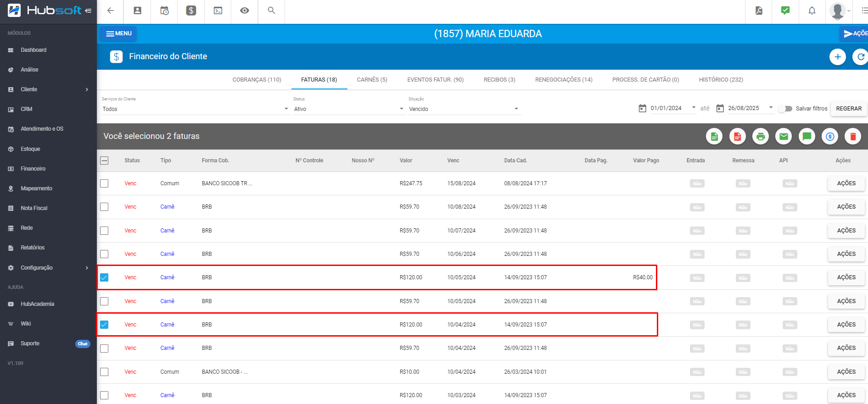The width and height of the screenshot is (868, 404).
Task: Switch to the Renegociações (14) tab
Action: point(564,80)
